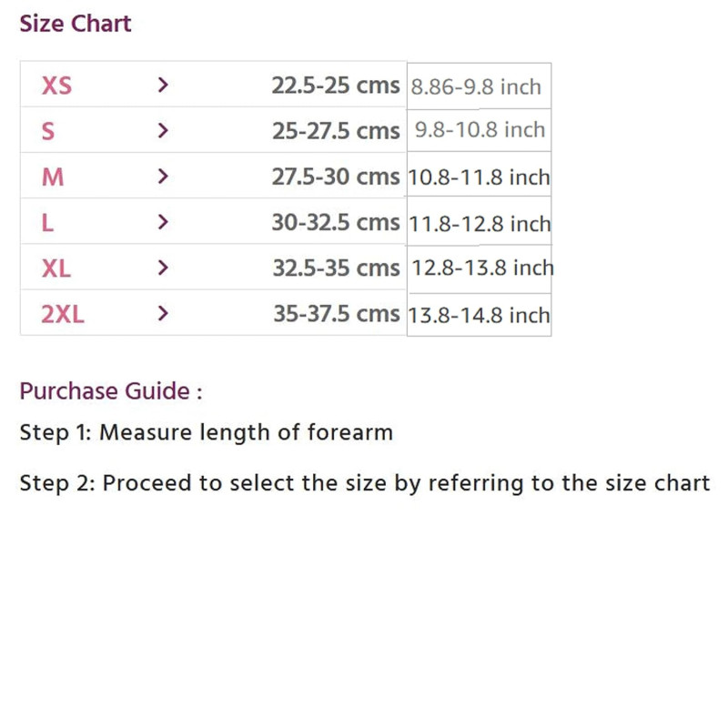Click the chevron arrow in 2XL row
The width and height of the screenshot is (728, 728).
(163, 313)
